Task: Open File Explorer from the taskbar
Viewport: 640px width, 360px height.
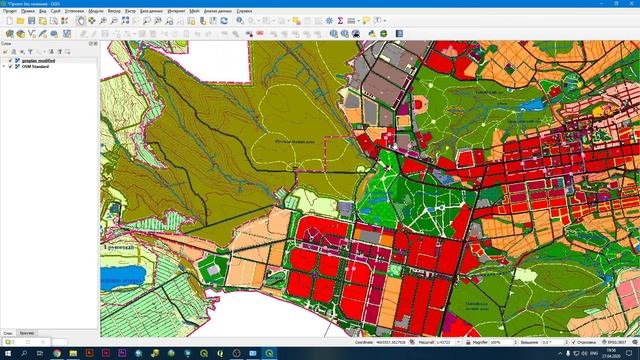Action: 73,353
